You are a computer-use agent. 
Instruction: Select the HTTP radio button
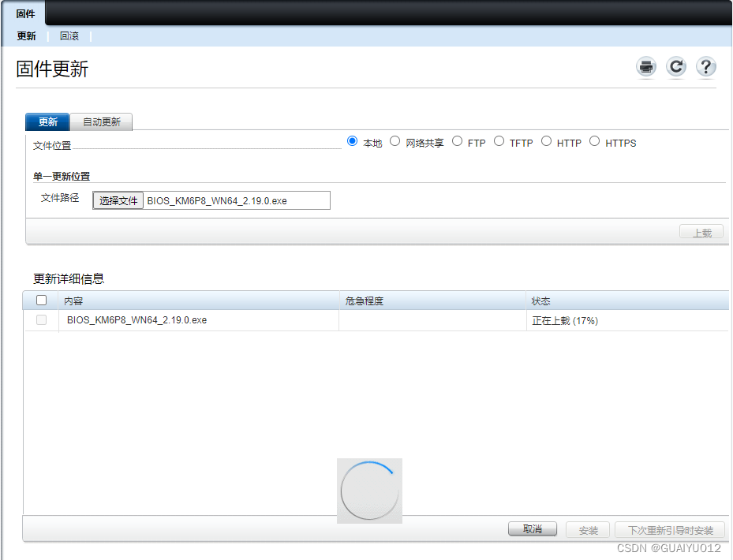pos(546,141)
